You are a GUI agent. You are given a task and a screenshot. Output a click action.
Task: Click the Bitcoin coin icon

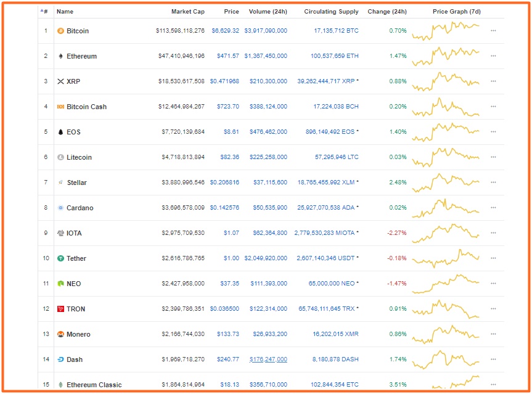point(60,31)
